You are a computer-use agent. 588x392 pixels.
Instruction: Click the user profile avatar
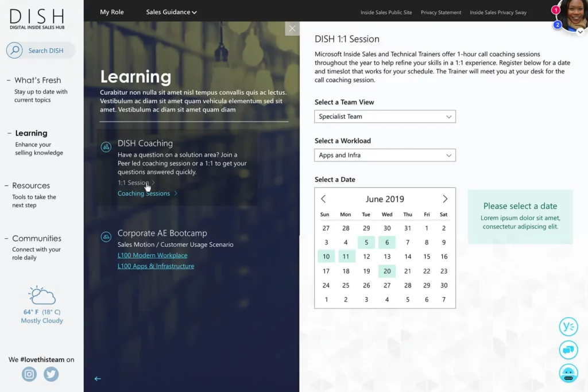(x=572, y=15)
